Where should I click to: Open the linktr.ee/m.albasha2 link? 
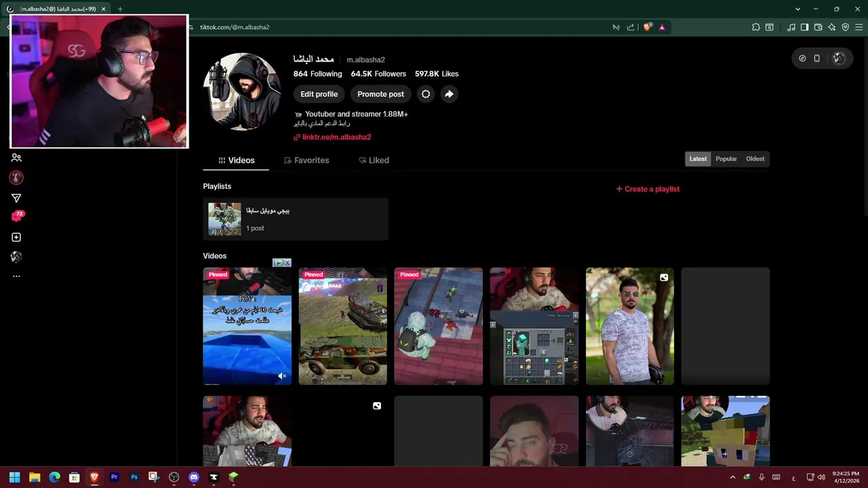click(336, 137)
